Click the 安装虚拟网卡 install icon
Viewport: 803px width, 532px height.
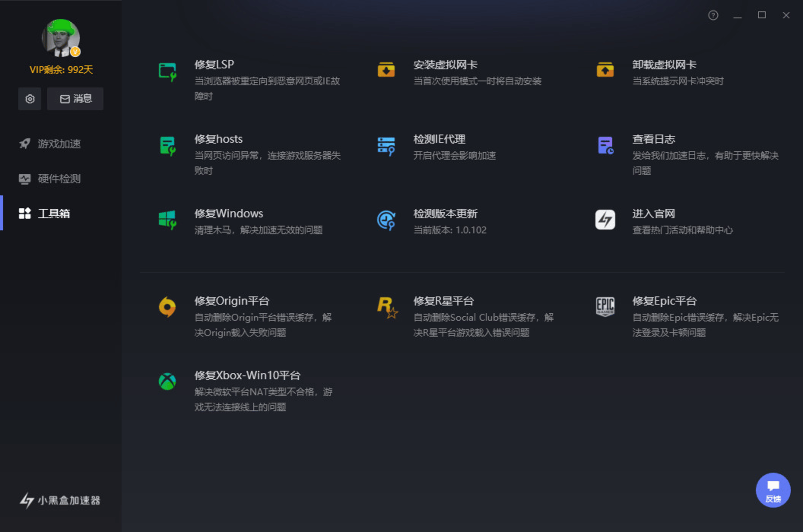tap(386, 70)
